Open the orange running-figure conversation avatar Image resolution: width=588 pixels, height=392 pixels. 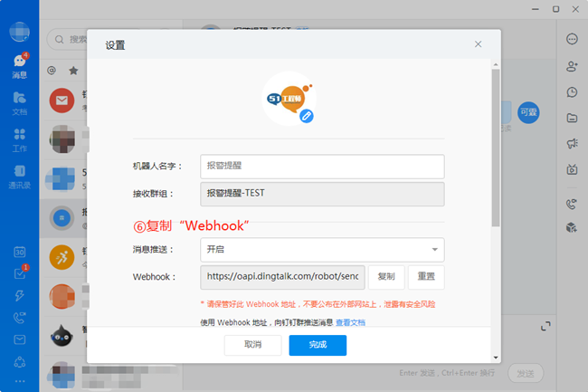tap(62, 257)
